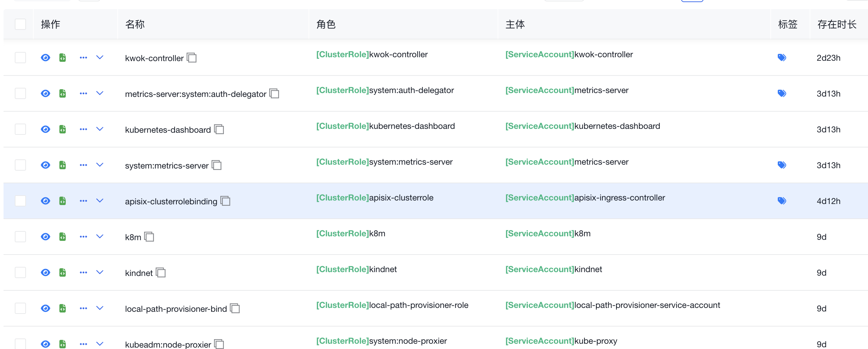Expand the kwok-controller row chevron

coord(100,58)
